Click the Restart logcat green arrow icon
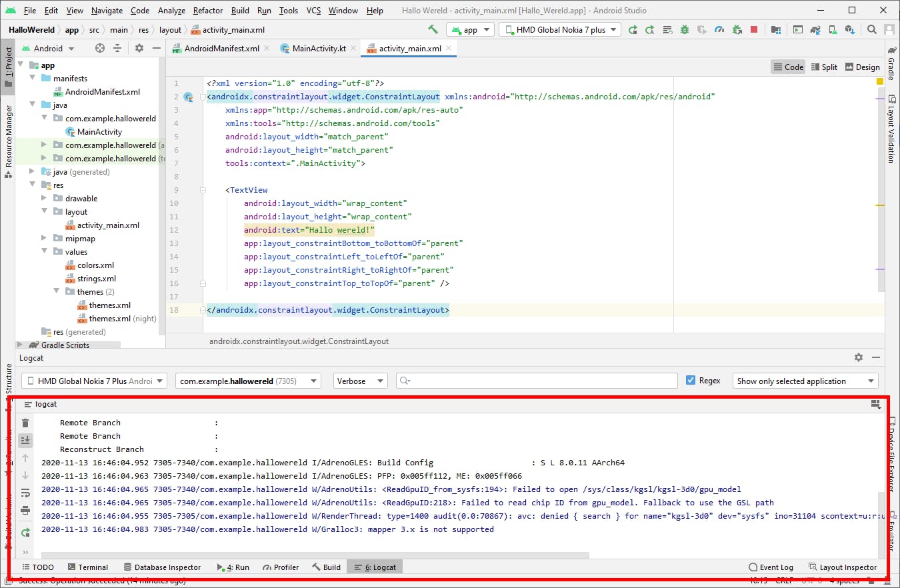 point(25,533)
